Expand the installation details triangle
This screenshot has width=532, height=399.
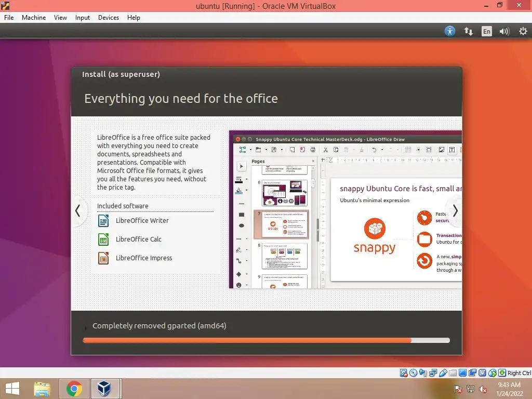(86, 328)
